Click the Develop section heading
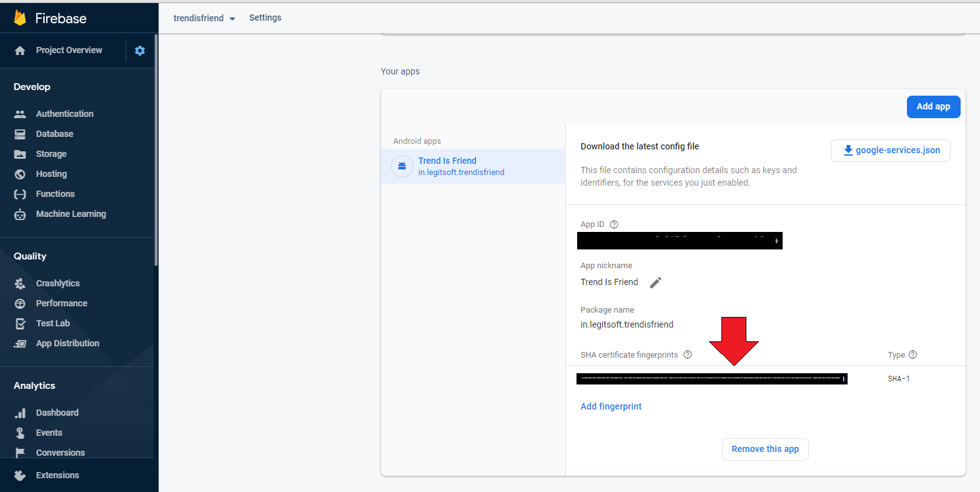 32,87
